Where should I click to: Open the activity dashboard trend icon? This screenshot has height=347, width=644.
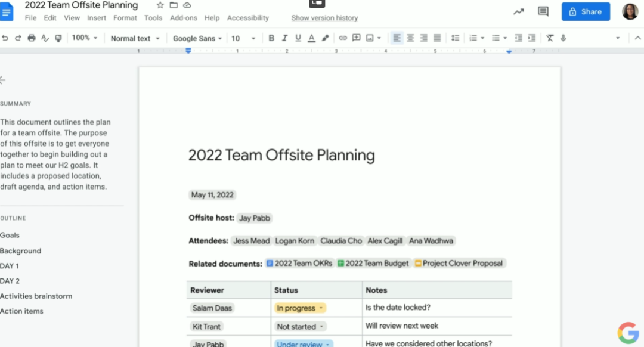(519, 11)
